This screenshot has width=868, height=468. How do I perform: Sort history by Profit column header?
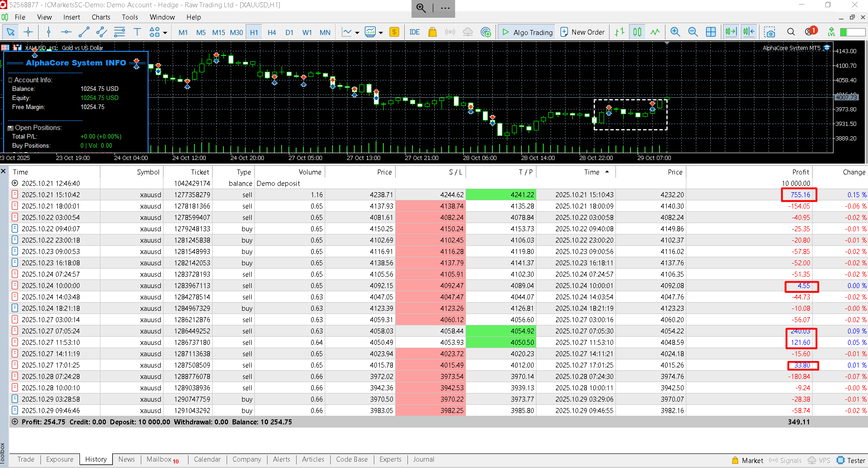point(800,172)
